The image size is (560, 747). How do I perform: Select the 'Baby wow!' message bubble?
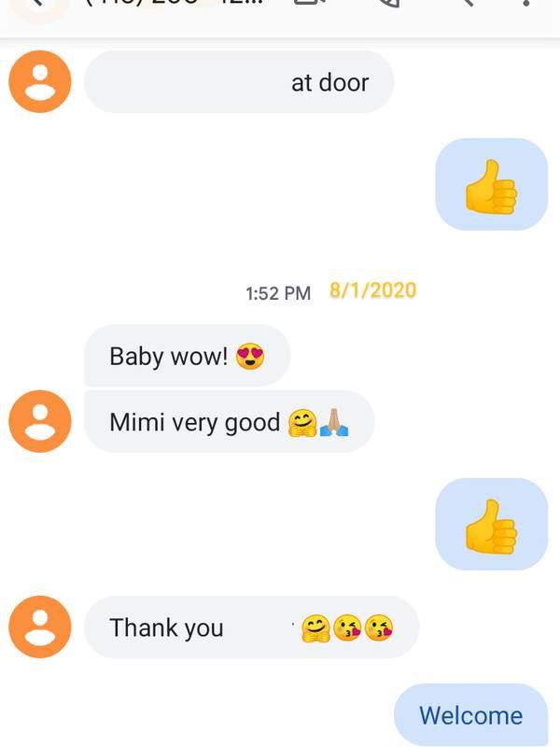click(x=188, y=356)
